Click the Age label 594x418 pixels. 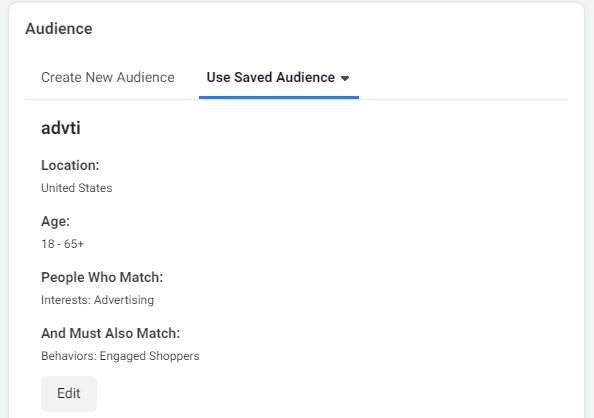point(55,221)
